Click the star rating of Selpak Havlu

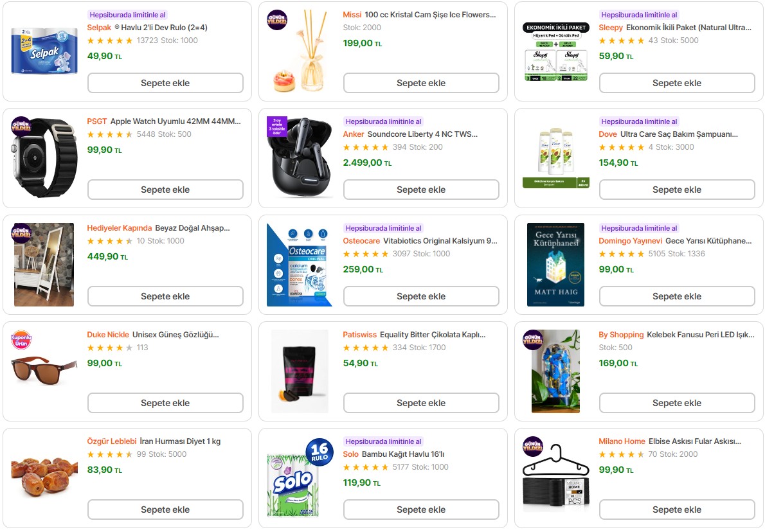[x=110, y=40]
